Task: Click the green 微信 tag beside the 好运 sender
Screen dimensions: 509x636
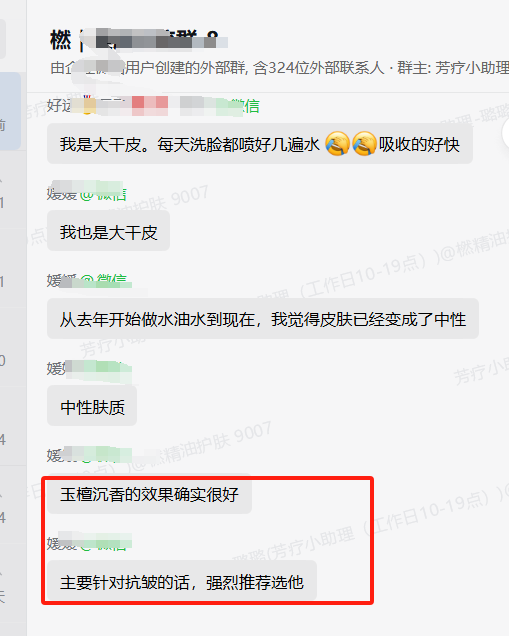Action: (246, 106)
